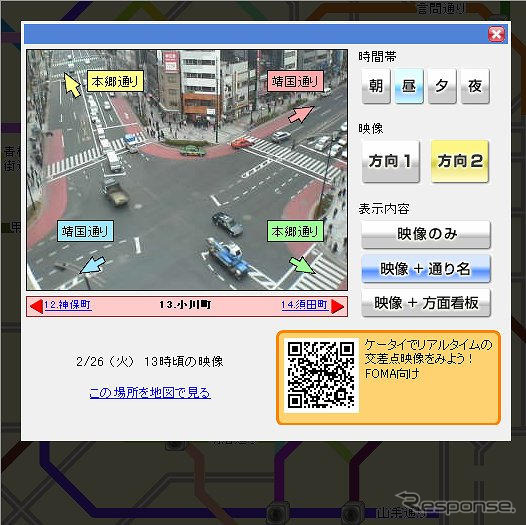Open この場所を地図で見る map link

(x=150, y=392)
